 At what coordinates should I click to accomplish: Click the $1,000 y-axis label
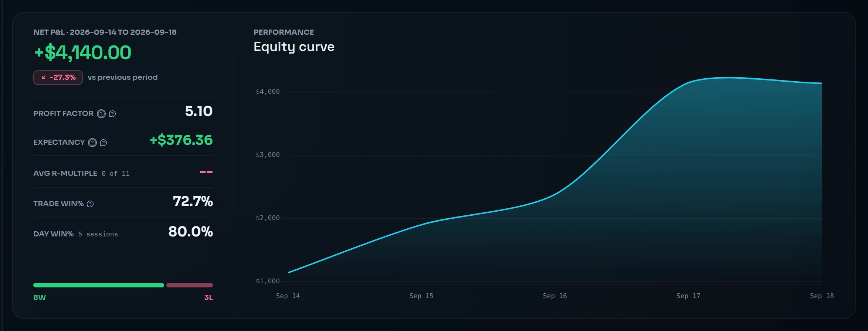268,281
